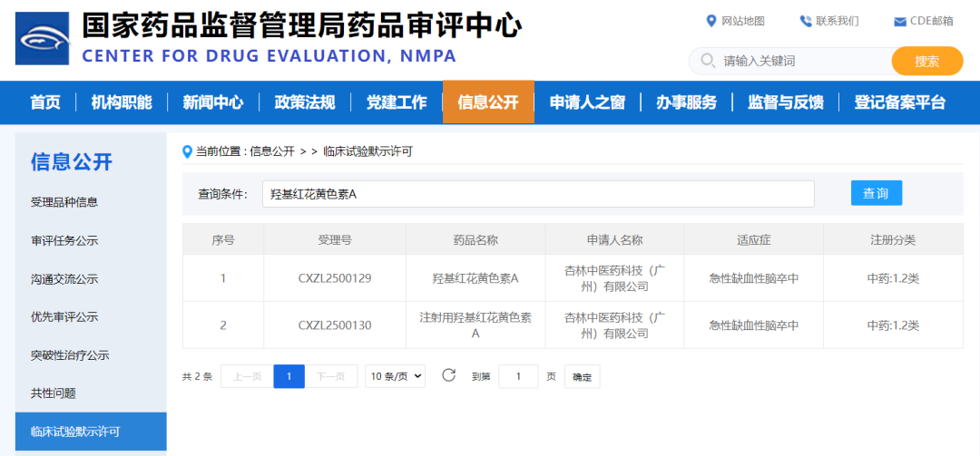The image size is (980, 456).
Task: Click the site title 国家药品监督管理局药品审评中心
Action: [302, 25]
